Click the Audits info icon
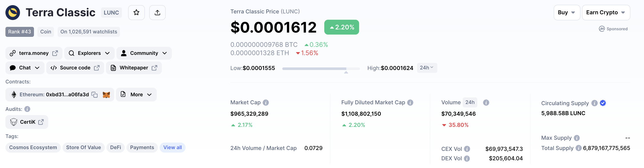This screenshot has height=168, width=644. click(x=27, y=109)
